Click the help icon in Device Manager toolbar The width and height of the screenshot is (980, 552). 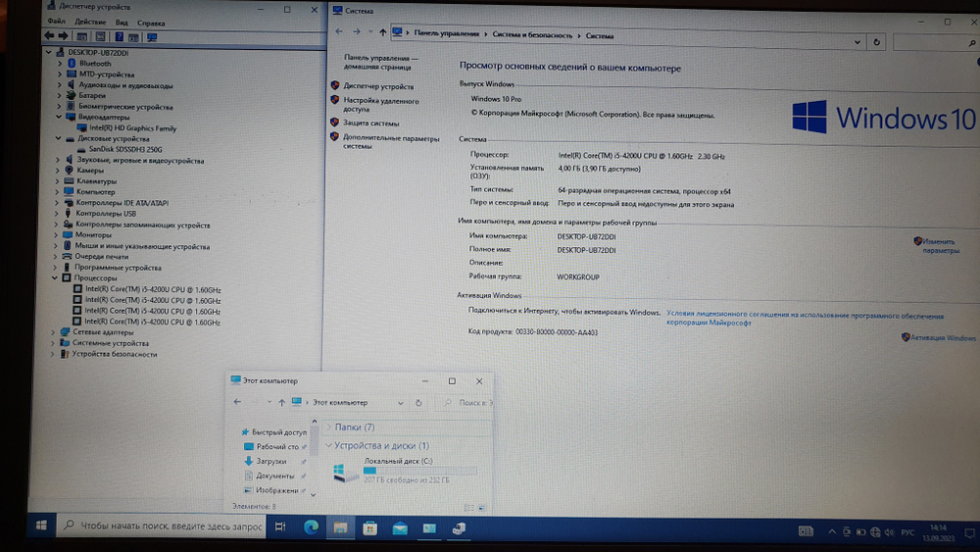[119, 37]
